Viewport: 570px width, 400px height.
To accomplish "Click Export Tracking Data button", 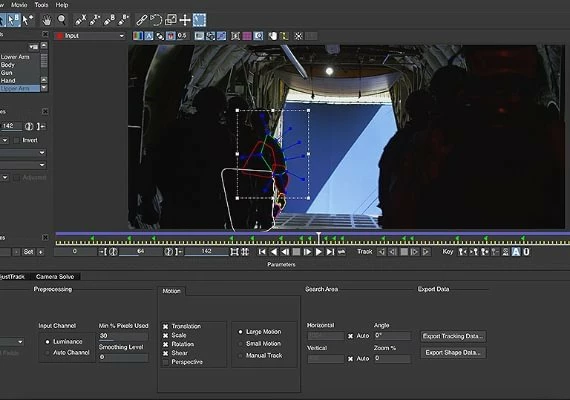I will pos(453,336).
